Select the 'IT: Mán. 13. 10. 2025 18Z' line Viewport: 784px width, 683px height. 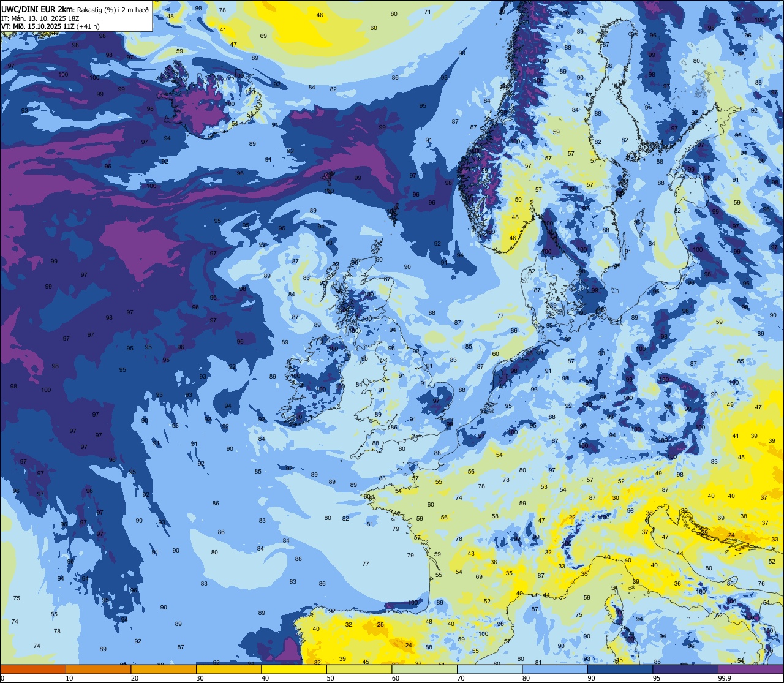tap(40, 18)
